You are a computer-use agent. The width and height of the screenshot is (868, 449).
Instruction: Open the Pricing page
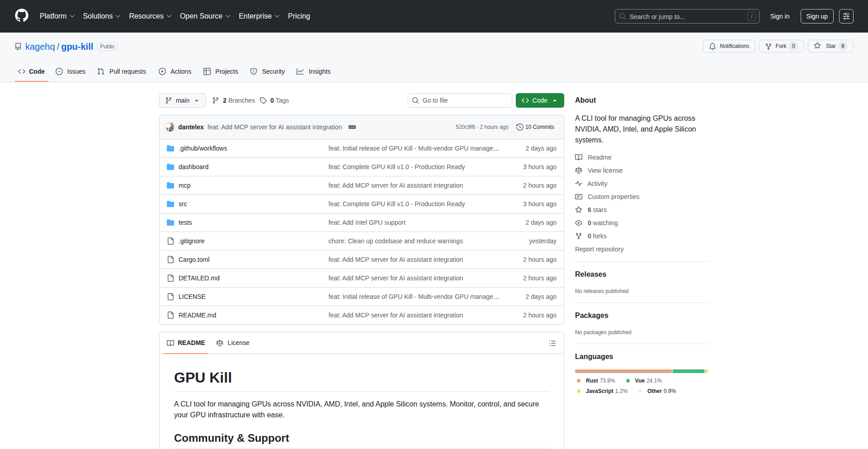click(299, 16)
